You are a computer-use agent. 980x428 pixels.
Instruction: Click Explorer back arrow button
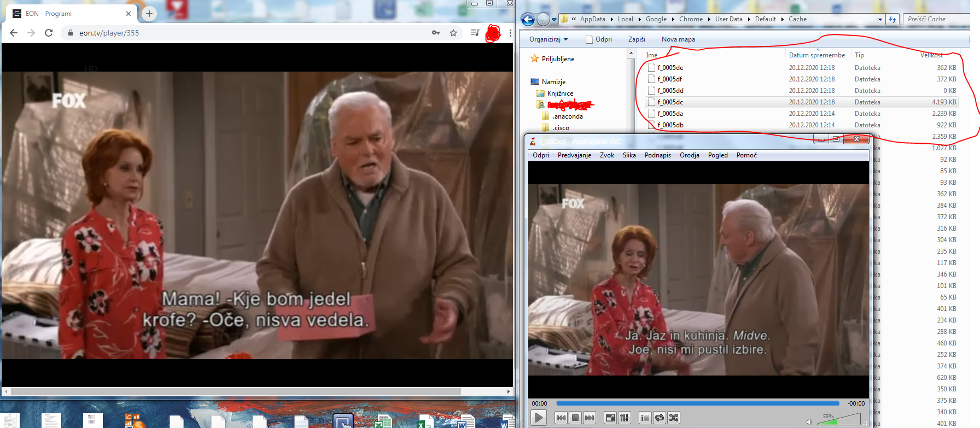[x=528, y=20]
